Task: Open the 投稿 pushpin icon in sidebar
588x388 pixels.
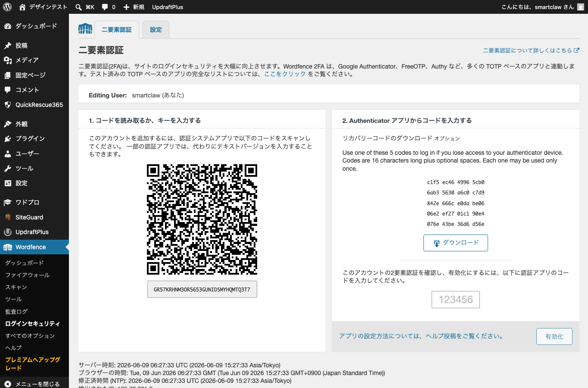Action: 8,46
